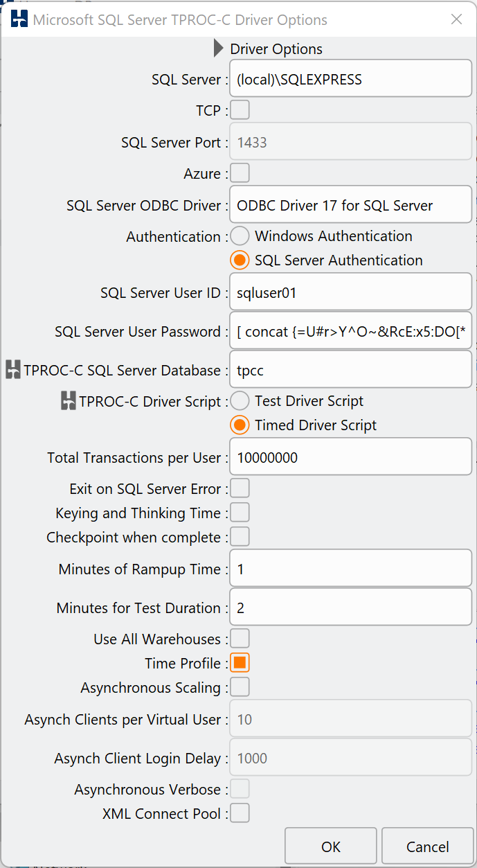
Task: Click the HammerDB icon in the title bar
Action: [x=20, y=20]
